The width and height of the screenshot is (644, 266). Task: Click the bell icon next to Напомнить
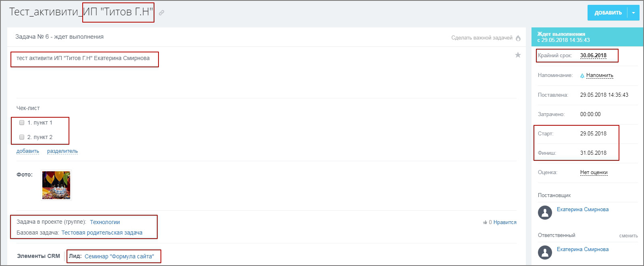(x=582, y=76)
